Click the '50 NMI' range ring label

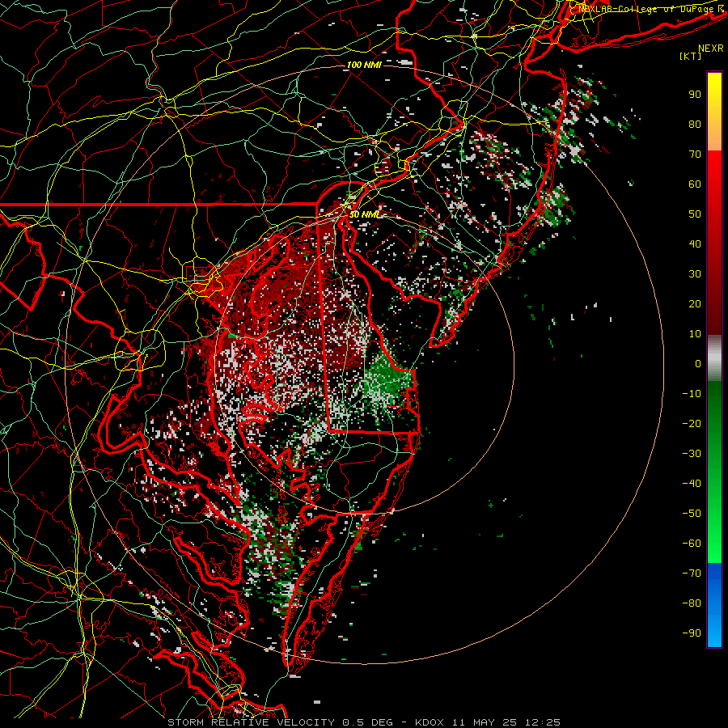click(x=364, y=214)
